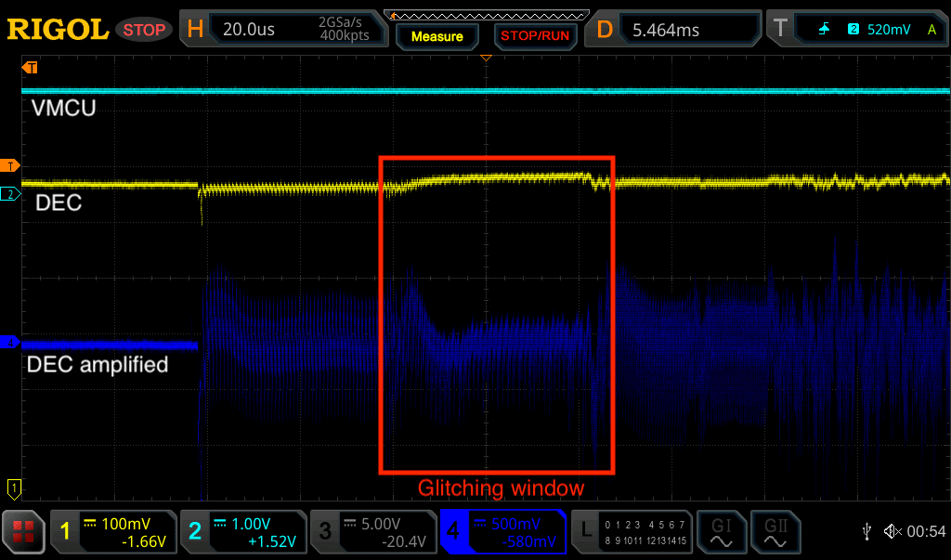Toggle channel 2 with 1.00V scale

241,532
